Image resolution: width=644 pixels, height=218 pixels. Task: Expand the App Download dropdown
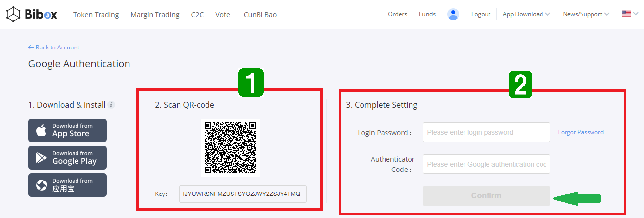526,14
